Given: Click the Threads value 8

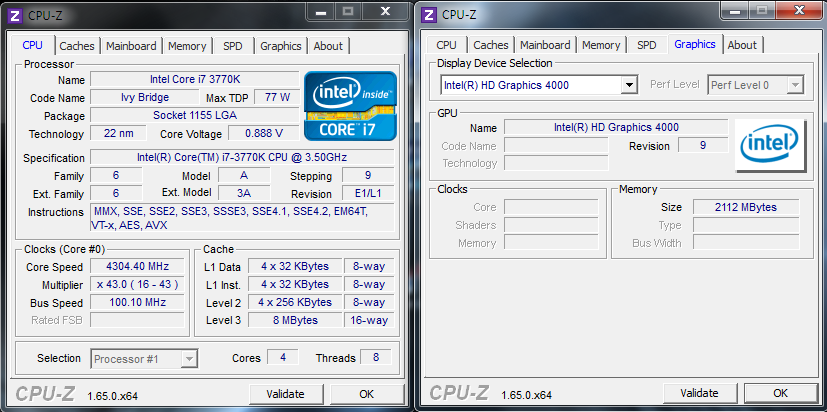Looking at the screenshot, I should [x=376, y=357].
